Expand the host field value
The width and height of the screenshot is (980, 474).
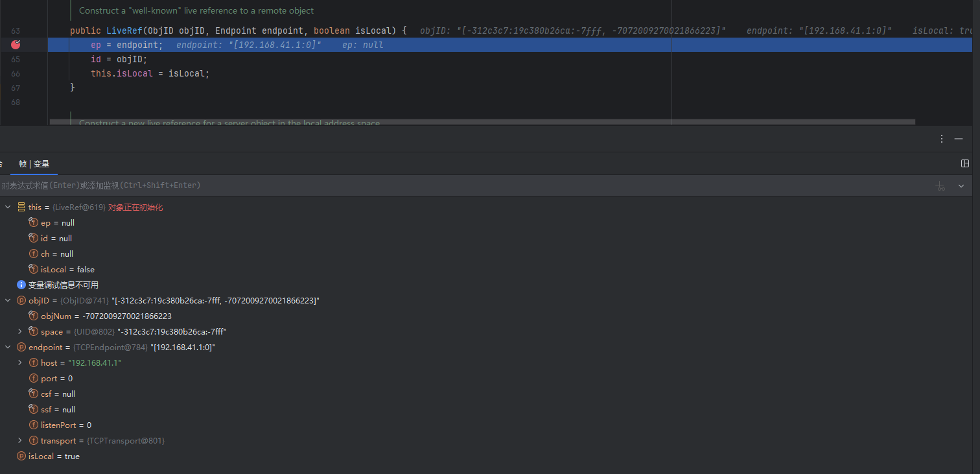click(x=20, y=363)
